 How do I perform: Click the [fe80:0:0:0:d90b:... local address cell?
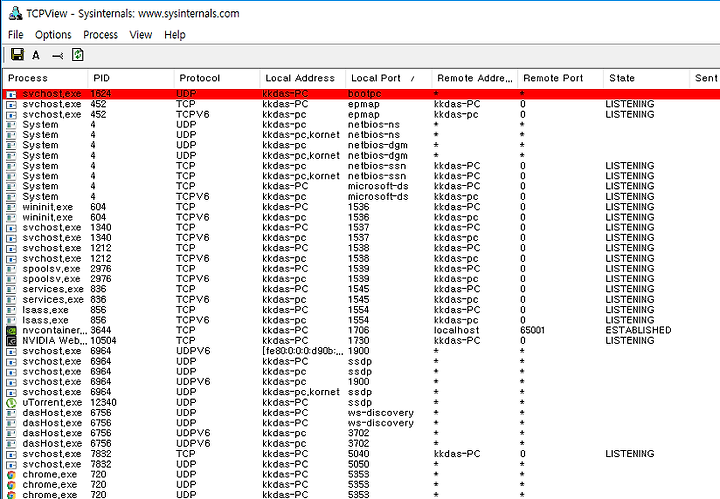coord(303,351)
